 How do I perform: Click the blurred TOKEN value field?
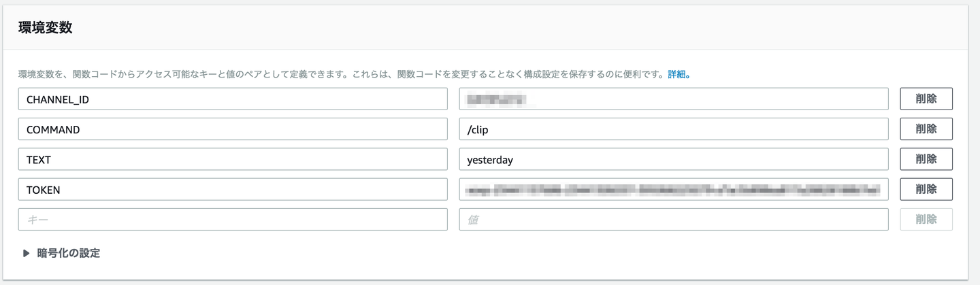[673, 190]
